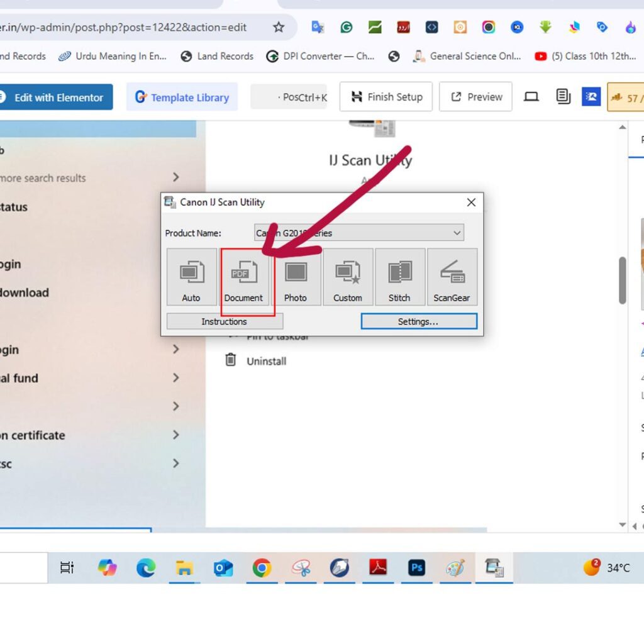Open Photoshop from the taskbar
The width and height of the screenshot is (644, 644).
(416, 568)
